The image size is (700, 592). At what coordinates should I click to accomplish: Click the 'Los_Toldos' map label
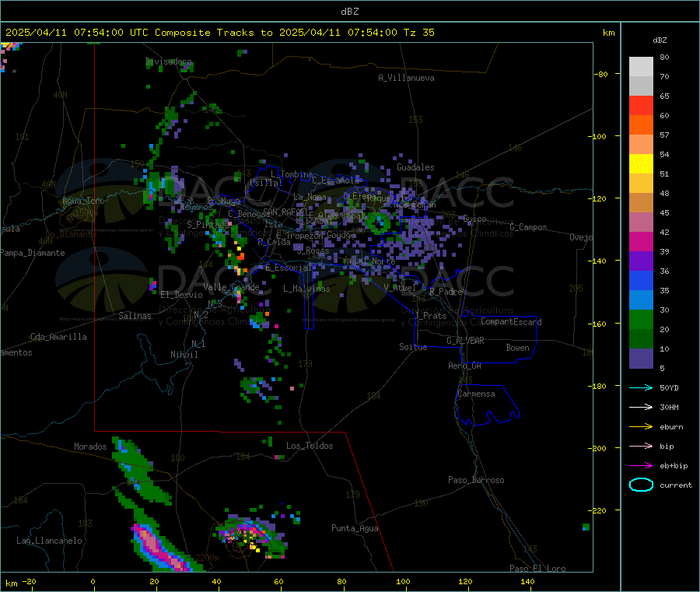(310, 446)
